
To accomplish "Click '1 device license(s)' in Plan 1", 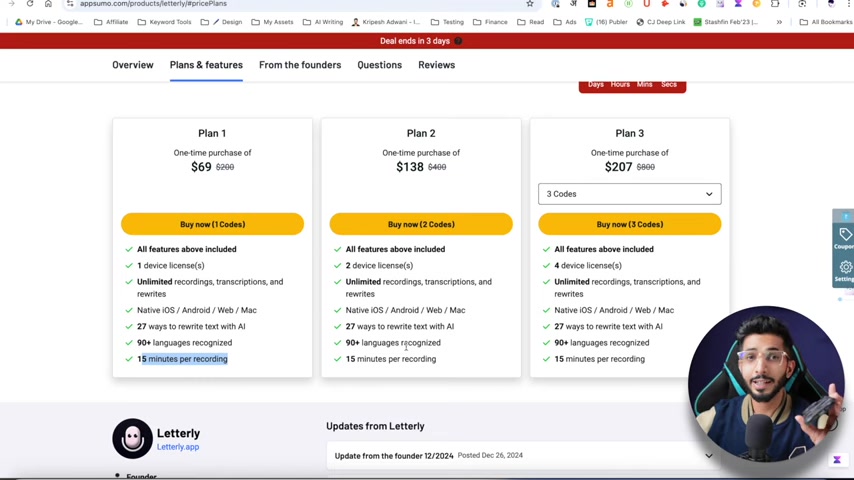I will [x=170, y=265].
